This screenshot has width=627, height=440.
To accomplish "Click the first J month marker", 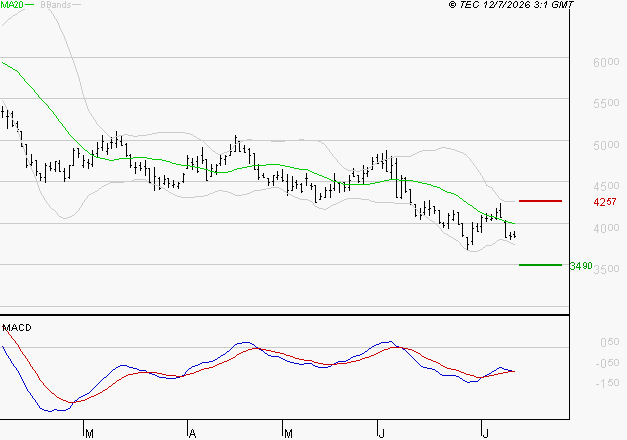I will [381, 434].
